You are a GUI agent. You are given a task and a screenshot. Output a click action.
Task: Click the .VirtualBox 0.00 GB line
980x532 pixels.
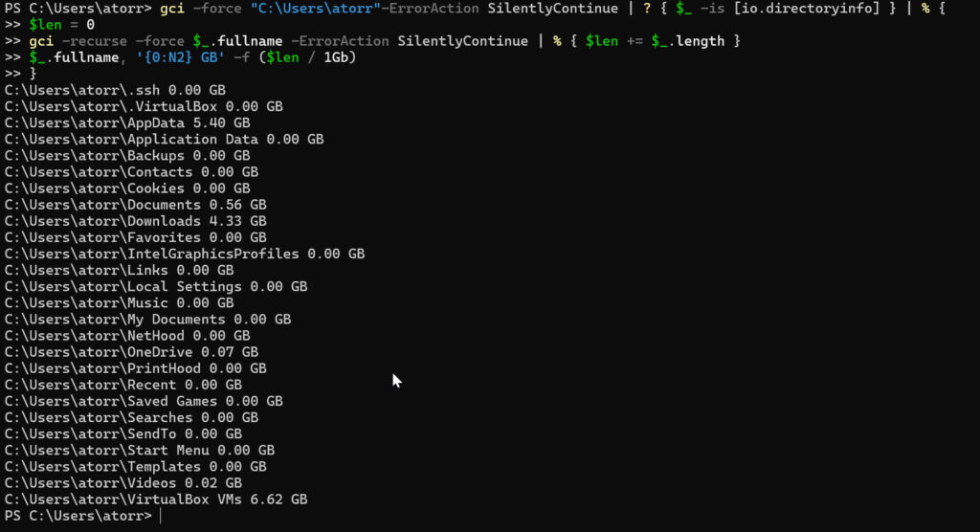144,106
